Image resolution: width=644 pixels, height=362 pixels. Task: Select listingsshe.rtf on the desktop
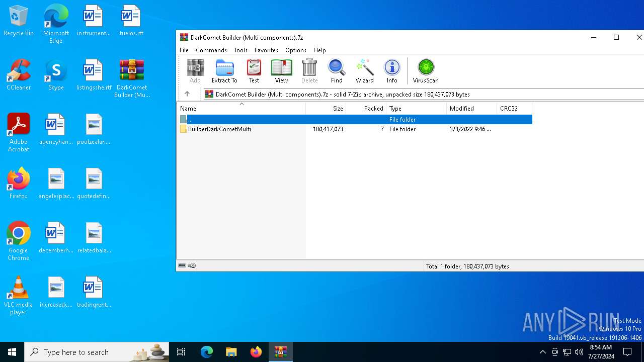(94, 75)
